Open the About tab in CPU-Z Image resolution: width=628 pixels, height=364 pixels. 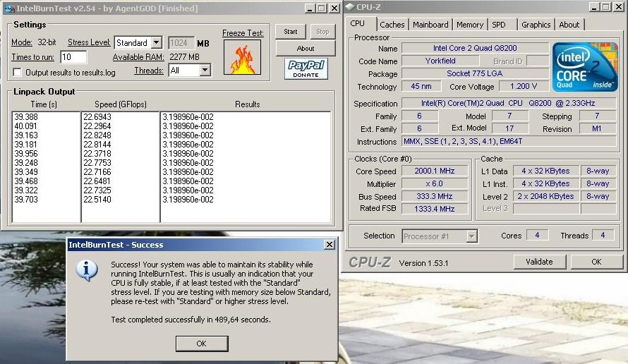click(x=569, y=25)
